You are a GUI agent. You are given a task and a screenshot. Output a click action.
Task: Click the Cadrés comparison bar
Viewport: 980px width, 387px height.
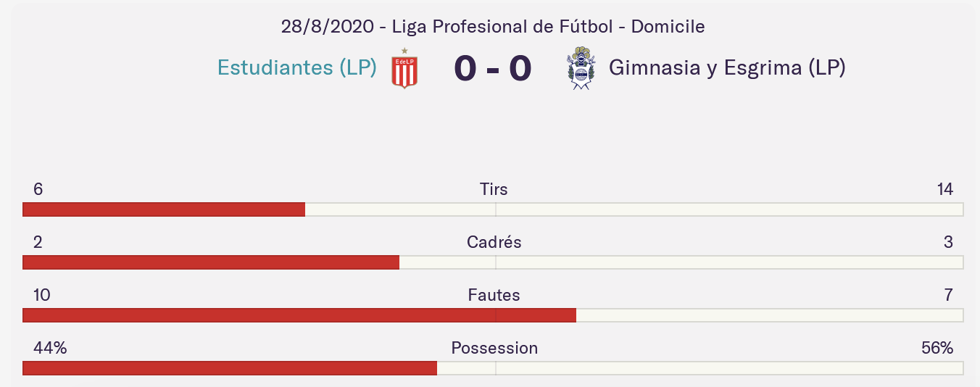point(493,262)
